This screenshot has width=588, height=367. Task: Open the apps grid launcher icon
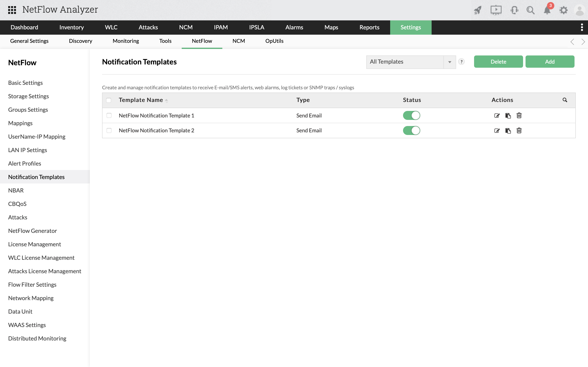click(12, 10)
